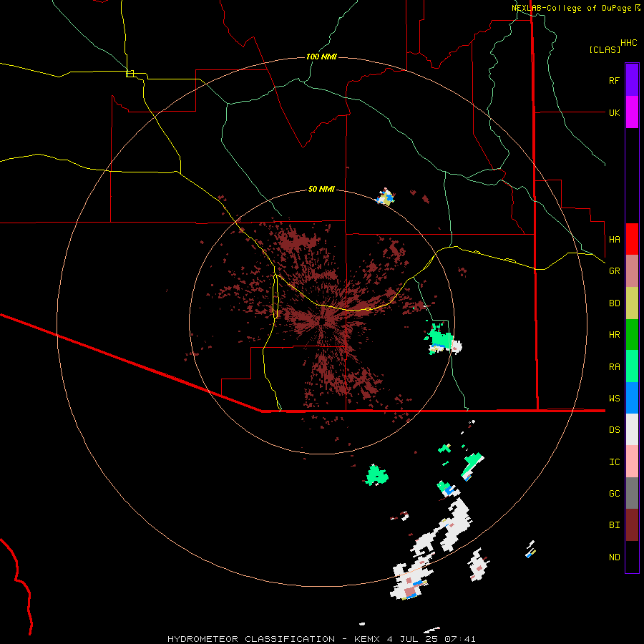Click the HYDROMETEOR CLASSIFICATION title text
This screenshot has height=644, width=644.
[251, 639]
